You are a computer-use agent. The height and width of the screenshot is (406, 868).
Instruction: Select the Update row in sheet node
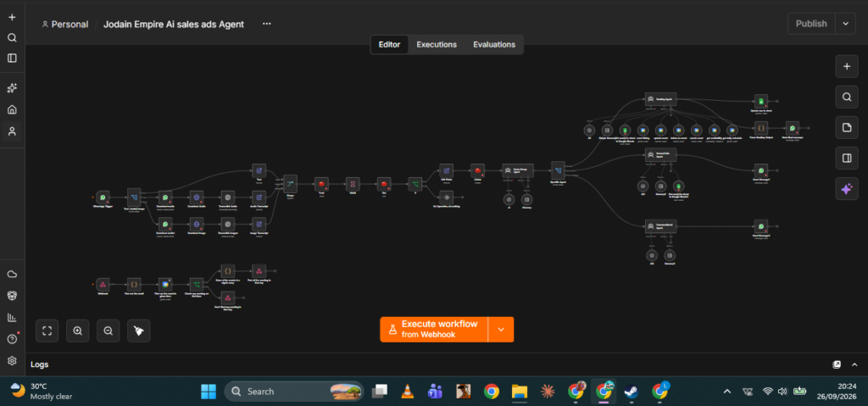761,101
